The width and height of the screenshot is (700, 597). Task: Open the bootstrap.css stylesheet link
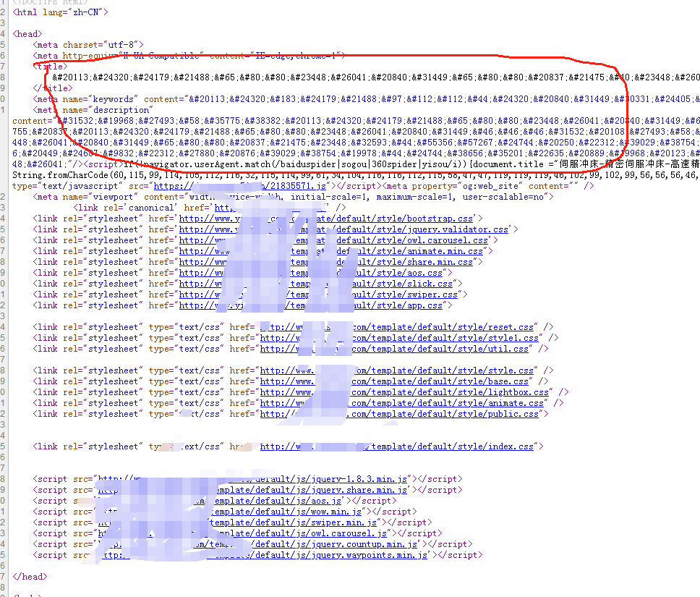(x=326, y=219)
